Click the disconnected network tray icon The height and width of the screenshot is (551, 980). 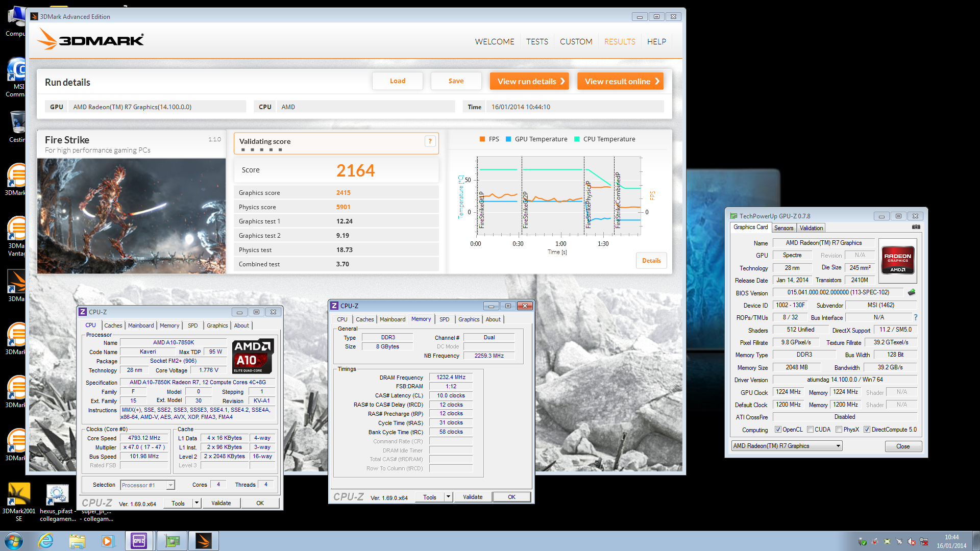tap(924, 542)
